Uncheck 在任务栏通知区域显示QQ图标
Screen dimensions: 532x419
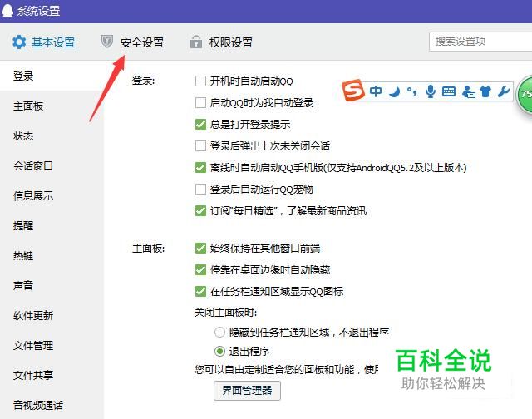pyautogui.click(x=200, y=292)
